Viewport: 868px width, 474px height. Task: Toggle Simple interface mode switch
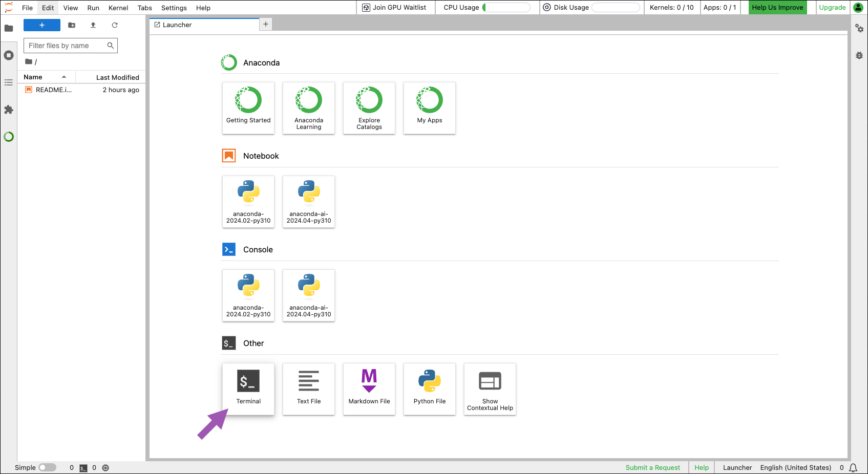pos(47,467)
